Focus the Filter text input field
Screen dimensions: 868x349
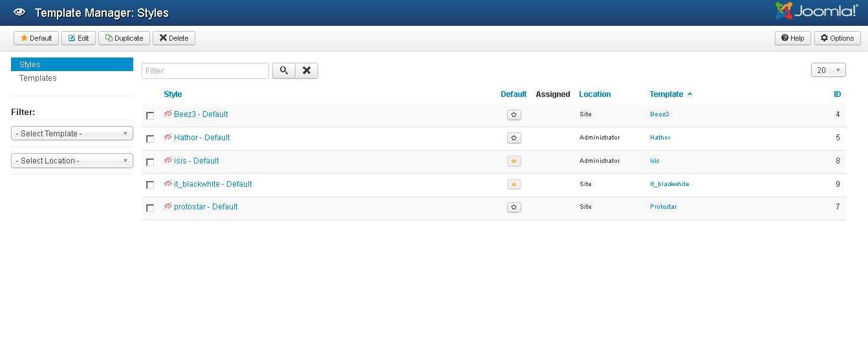click(x=205, y=70)
